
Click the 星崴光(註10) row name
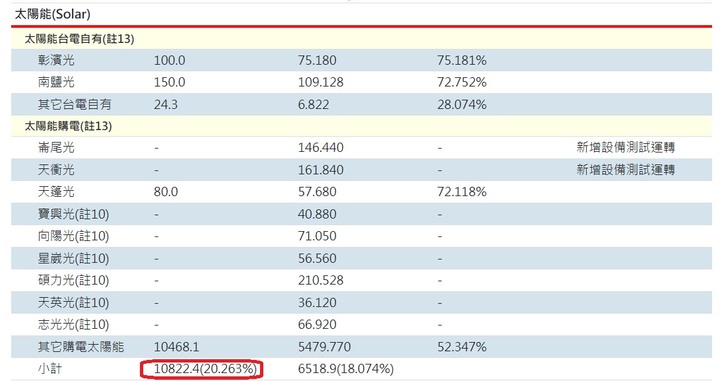click(73, 258)
